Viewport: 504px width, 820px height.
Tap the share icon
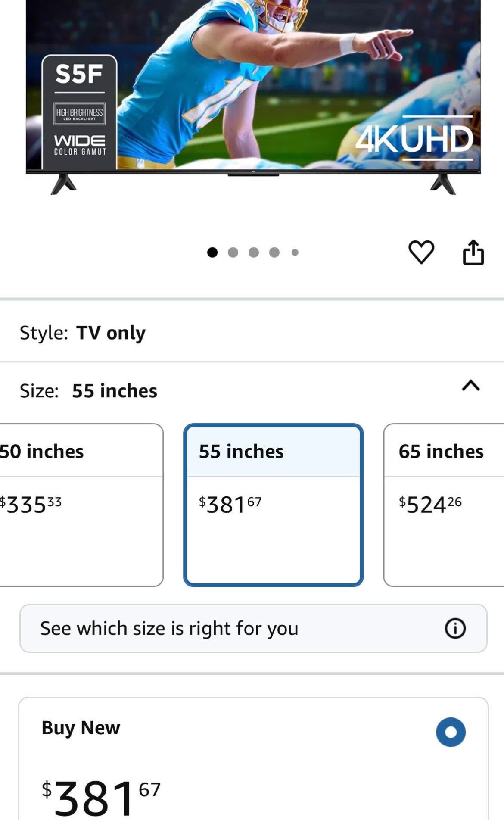pyautogui.click(x=473, y=252)
